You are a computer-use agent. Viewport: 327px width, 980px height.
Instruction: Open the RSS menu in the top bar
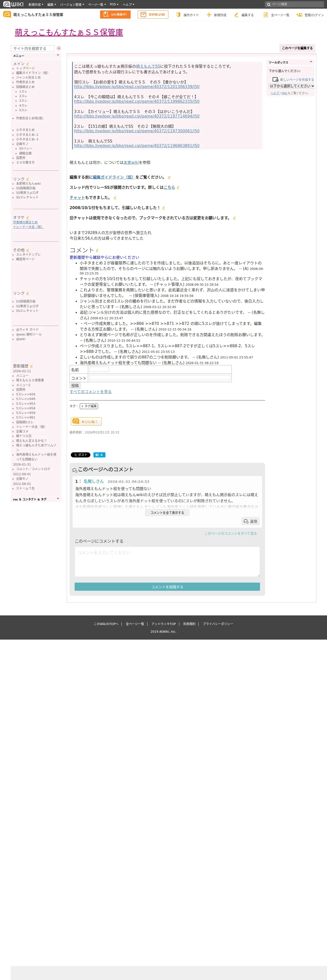click(x=114, y=5)
